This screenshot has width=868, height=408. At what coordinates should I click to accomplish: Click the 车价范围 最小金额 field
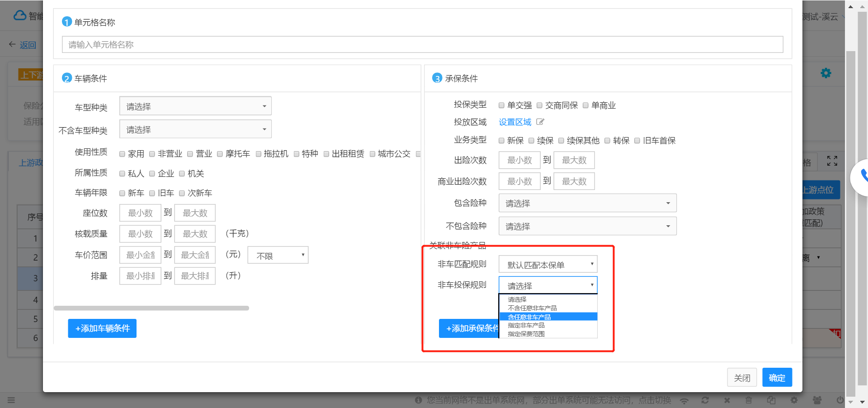140,255
